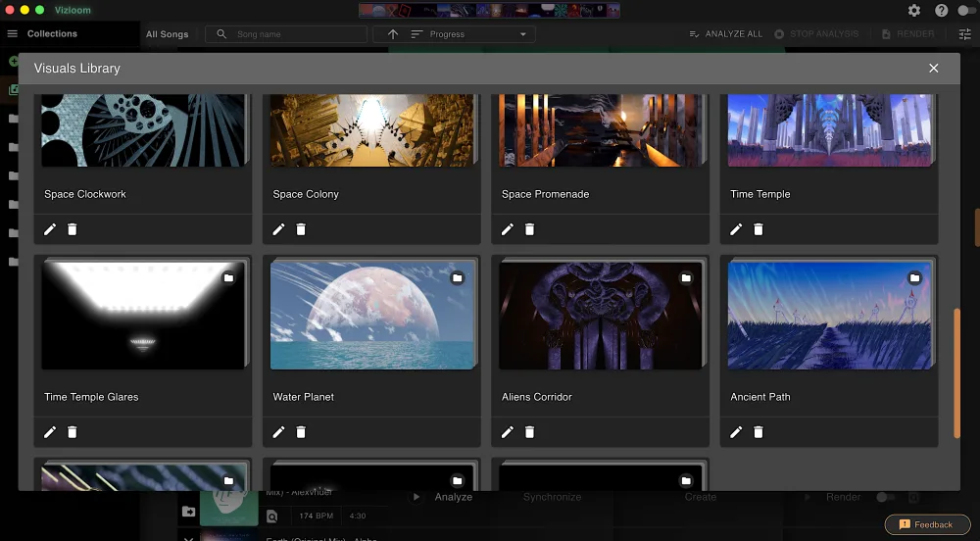Viewport: 980px width, 541px height.
Task: Click folder icon on Time Temple Glares thumbnail
Action: (x=228, y=278)
